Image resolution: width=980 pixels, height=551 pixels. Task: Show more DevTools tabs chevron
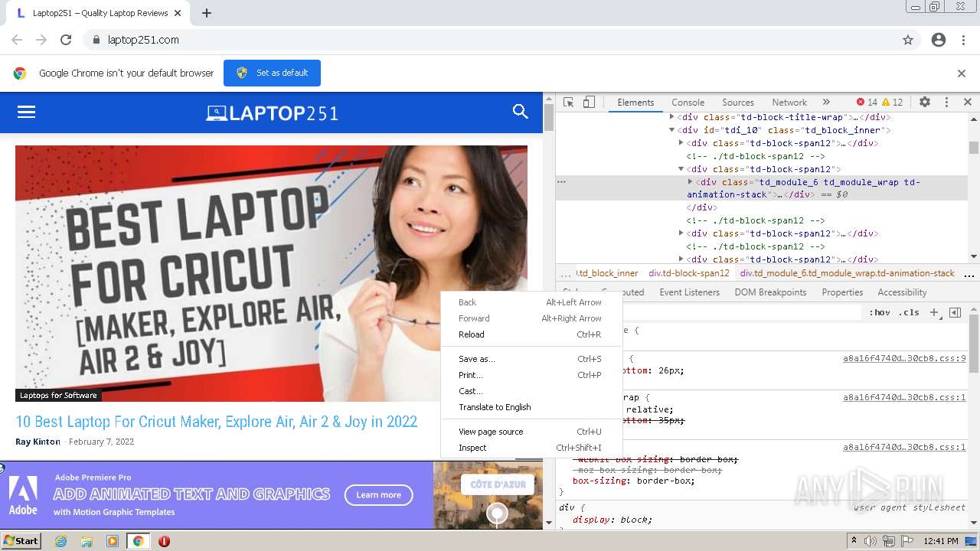826,102
